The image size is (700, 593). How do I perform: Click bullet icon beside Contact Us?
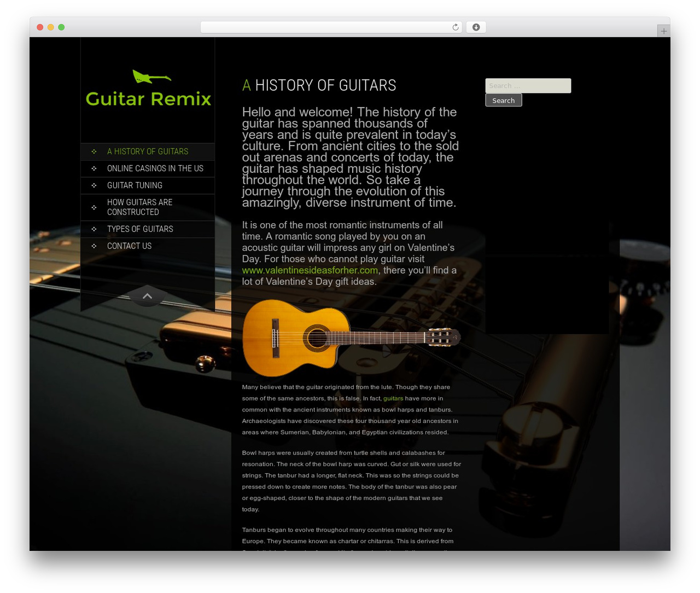click(94, 246)
